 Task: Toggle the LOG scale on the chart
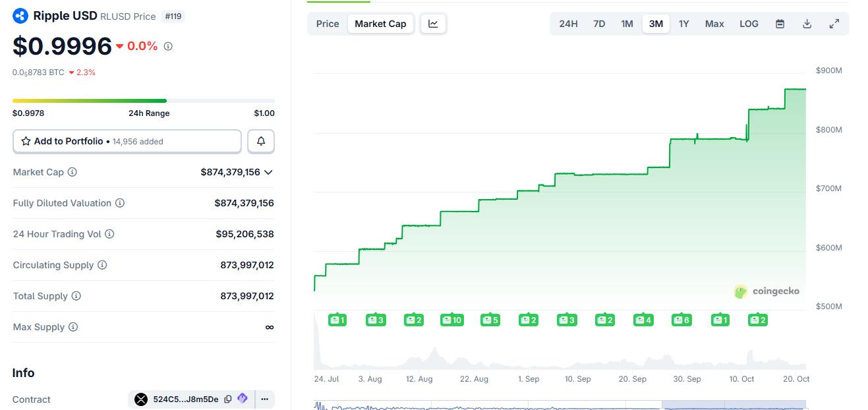click(749, 24)
